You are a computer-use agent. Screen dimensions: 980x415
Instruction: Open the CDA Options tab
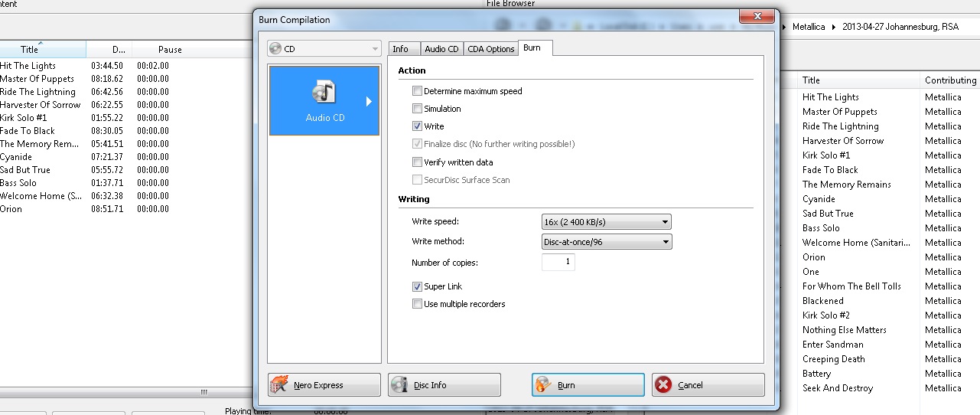(x=491, y=49)
